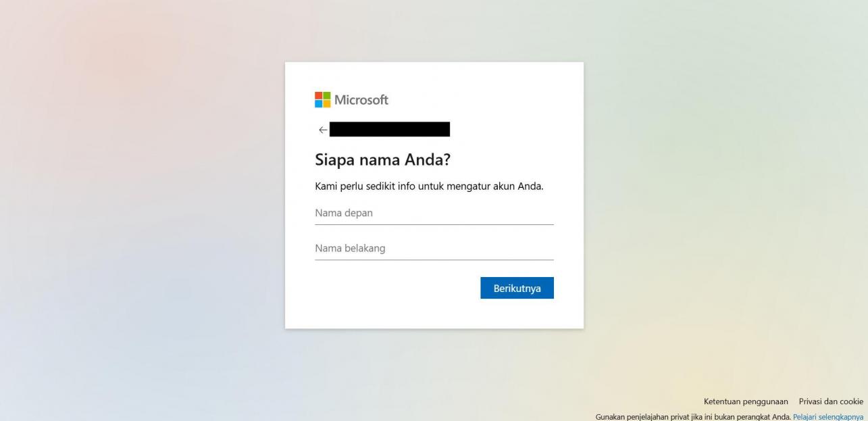Click the Nama depan input field
The height and width of the screenshot is (421, 868).
pyautogui.click(x=434, y=212)
